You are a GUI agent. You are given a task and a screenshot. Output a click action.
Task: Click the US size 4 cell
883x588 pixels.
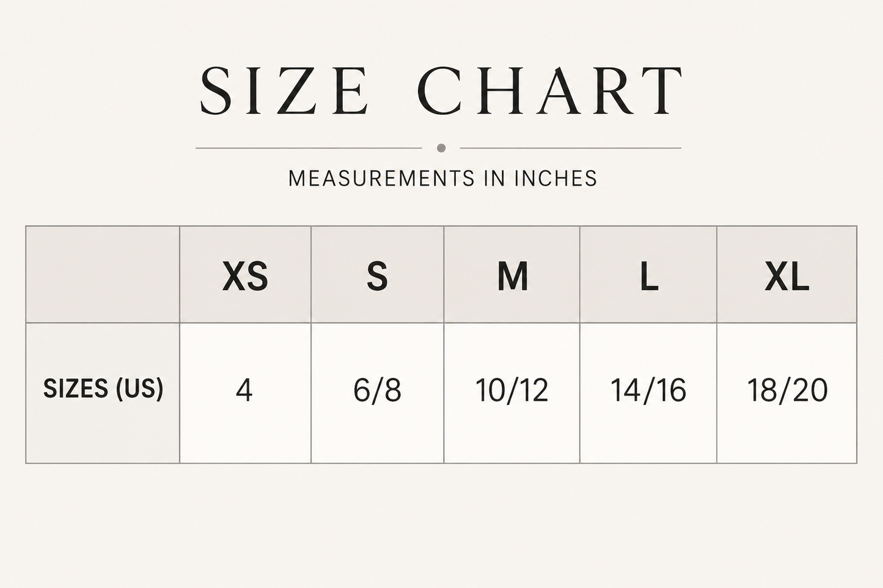click(x=245, y=393)
